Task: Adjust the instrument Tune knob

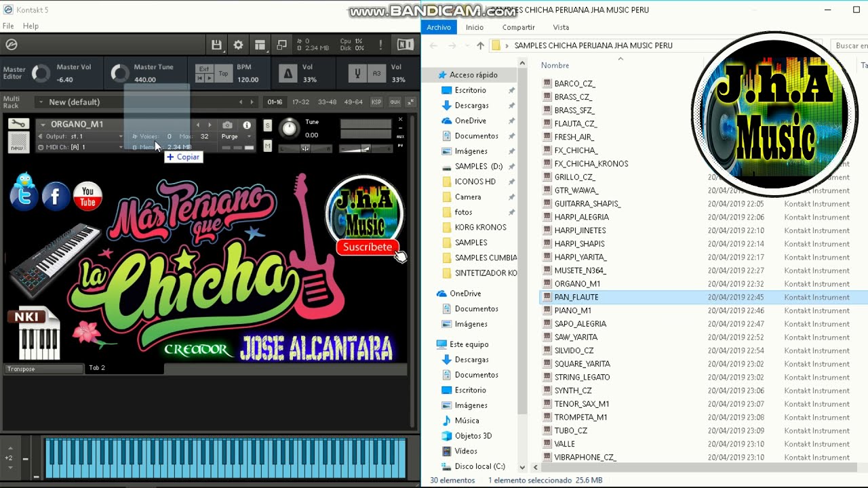Action: (290, 128)
